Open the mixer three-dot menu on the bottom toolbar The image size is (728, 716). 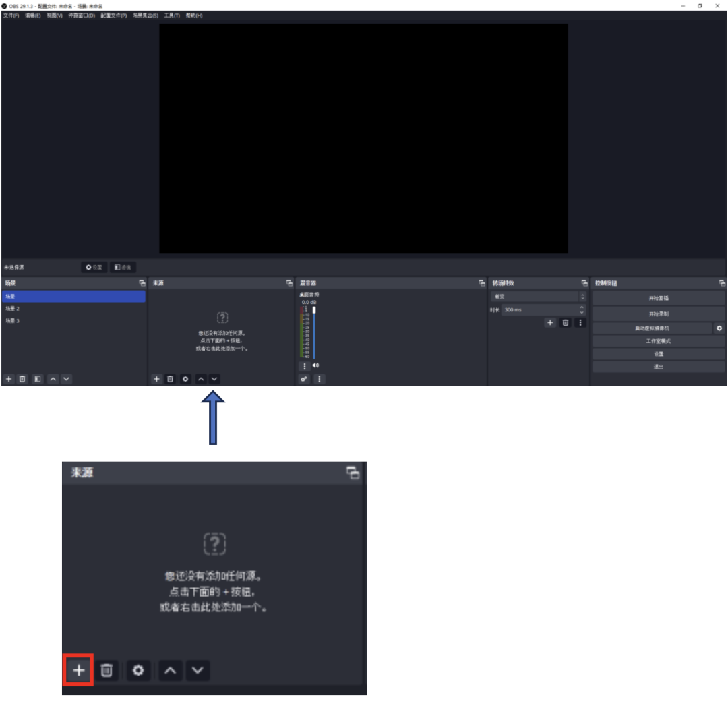pos(319,379)
